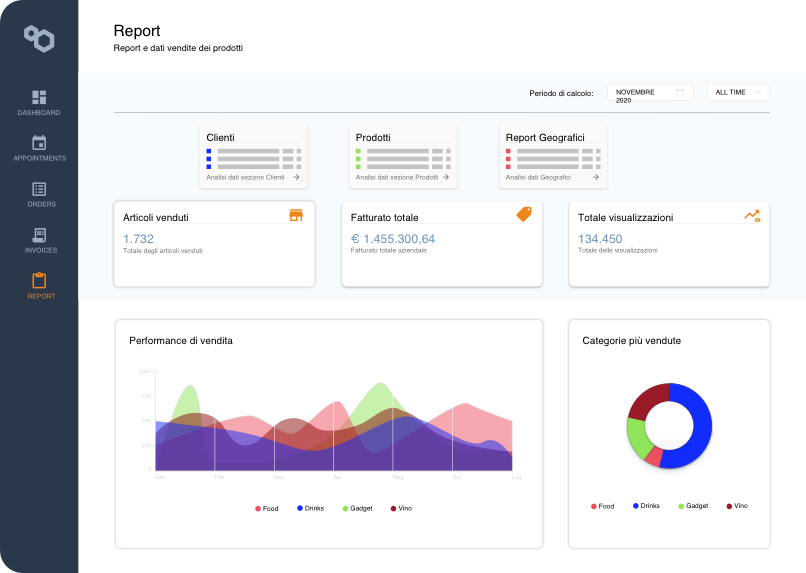Image resolution: width=806 pixels, height=573 pixels.
Task: Select the Report clipboard icon
Action: [39, 281]
